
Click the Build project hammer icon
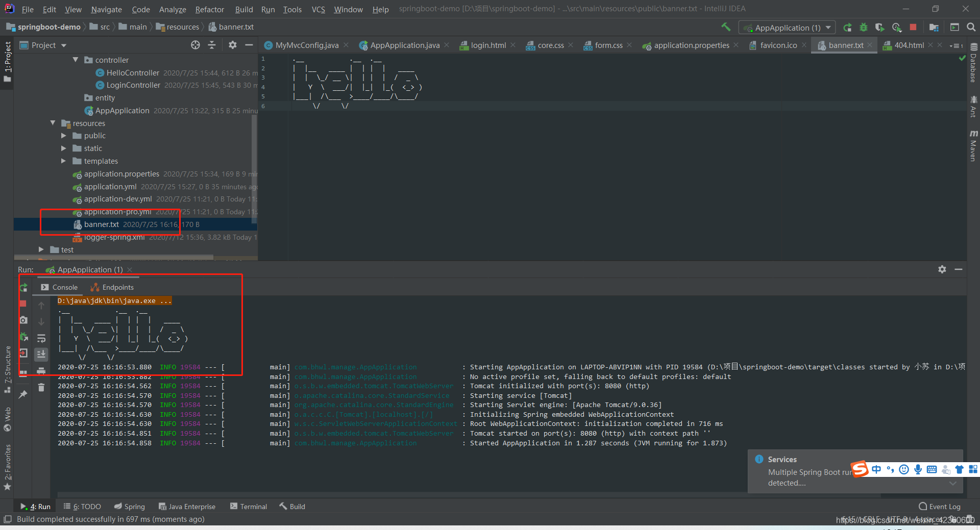click(x=726, y=27)
